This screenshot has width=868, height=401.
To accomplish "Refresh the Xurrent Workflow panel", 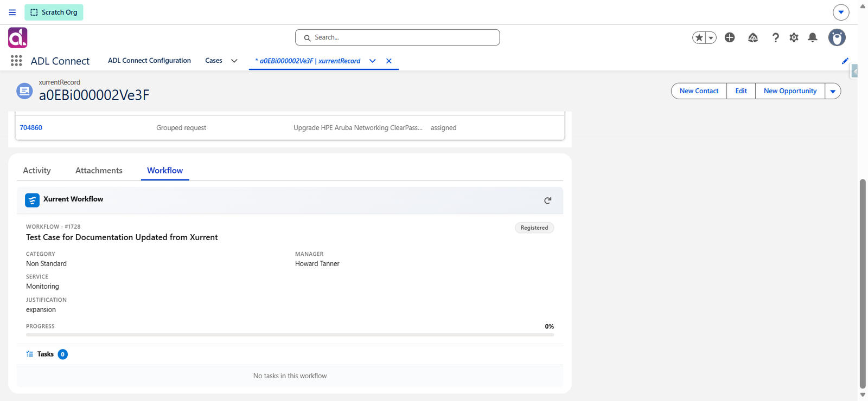I will pyautogui.click(x=548, y=200).
